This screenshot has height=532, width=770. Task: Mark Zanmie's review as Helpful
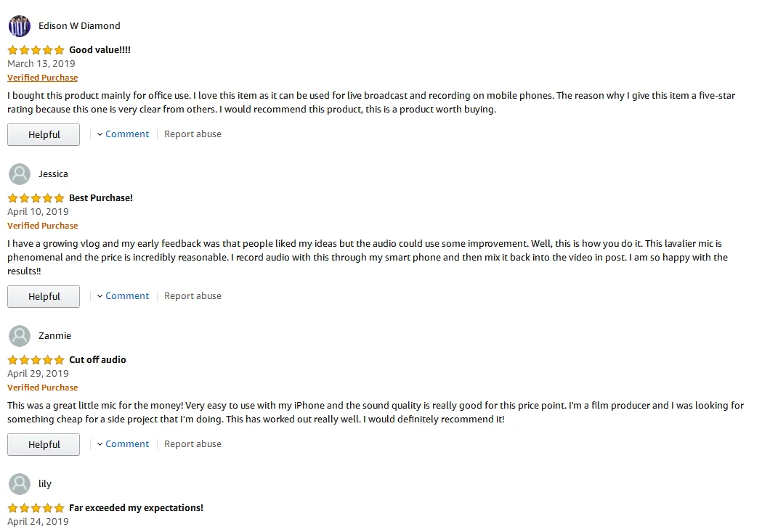coord(44,445)
